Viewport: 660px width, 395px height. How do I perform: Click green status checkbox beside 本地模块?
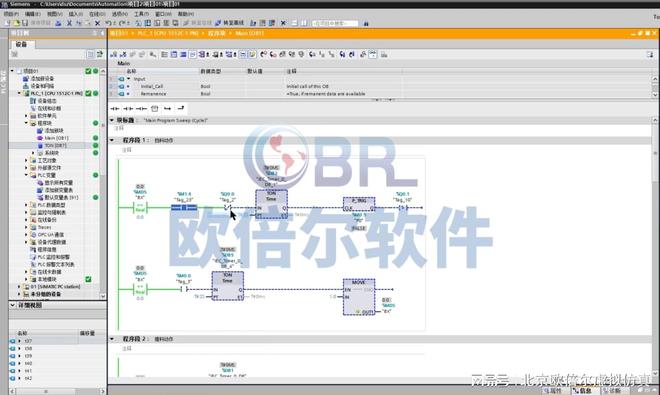[x=88, y=279]
